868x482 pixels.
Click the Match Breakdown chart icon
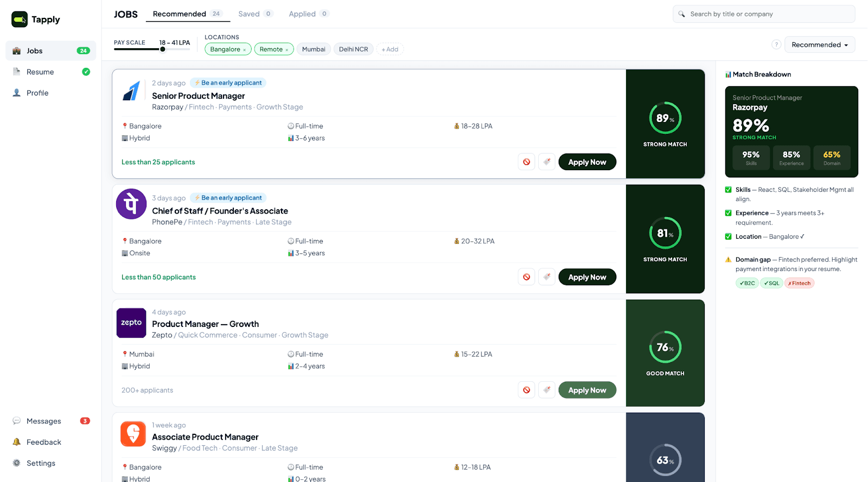point(728,75)
